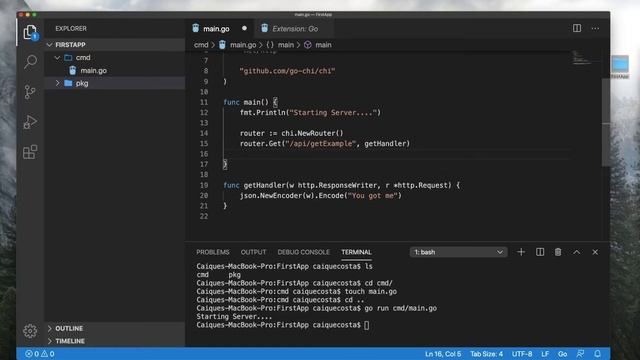Viewport: 640px width, 360px height.
Task: Open the Run and Debug view
Action: (30, 122)
